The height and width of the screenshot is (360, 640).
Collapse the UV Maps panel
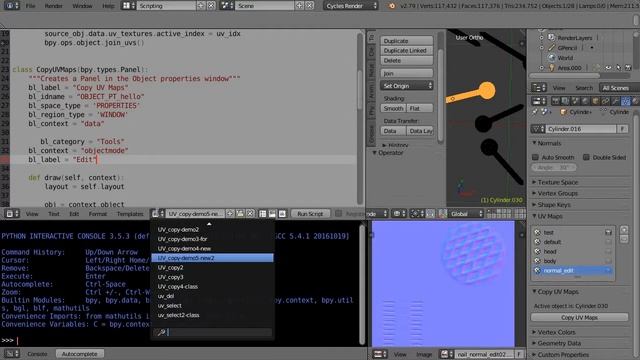click(x=534, y=216)
